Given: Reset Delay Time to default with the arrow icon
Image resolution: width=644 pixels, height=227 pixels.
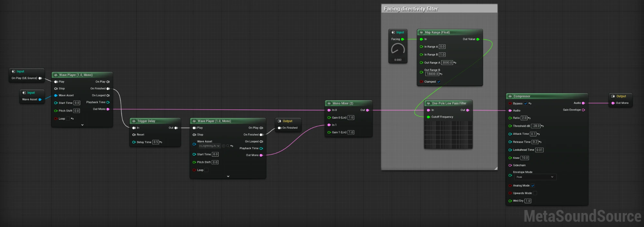Looking at the screenshot, I should tap(161, 142).
